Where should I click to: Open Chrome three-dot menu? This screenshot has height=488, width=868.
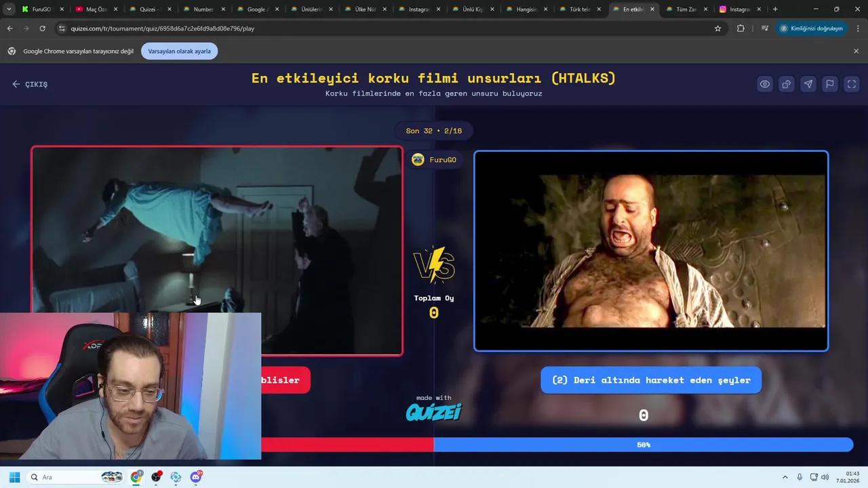click(x=859, y=28)
